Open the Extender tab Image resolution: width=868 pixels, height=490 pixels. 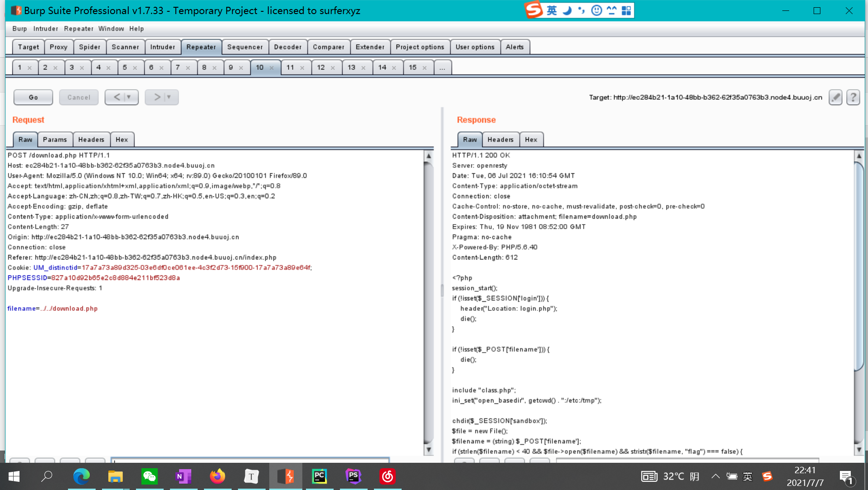tap(370, 47)
